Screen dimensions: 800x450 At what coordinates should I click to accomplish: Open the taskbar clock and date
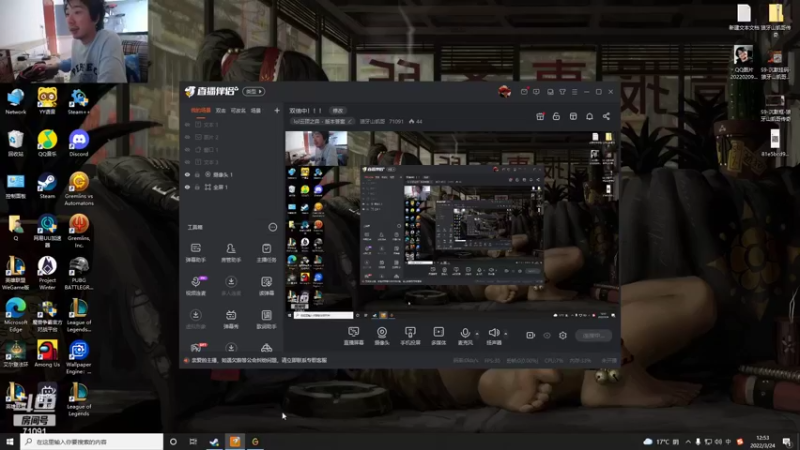click(762, 441)
